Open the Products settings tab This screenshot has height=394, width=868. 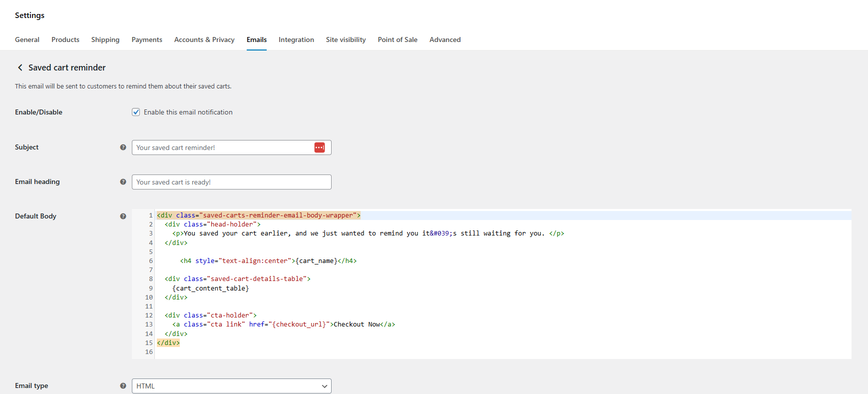point(65,40)
